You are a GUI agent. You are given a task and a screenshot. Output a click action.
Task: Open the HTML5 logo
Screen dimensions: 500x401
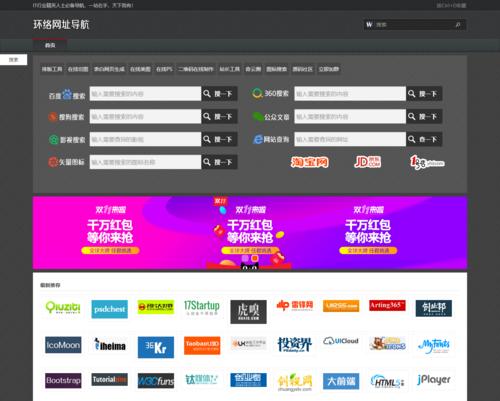pyautogui.click(x=387, y=381)
